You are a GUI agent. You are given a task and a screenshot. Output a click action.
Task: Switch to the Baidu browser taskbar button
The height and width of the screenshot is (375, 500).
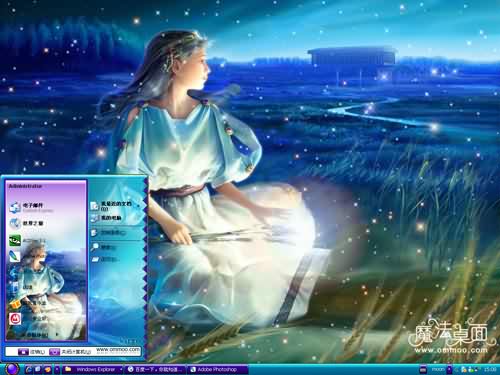155,369
